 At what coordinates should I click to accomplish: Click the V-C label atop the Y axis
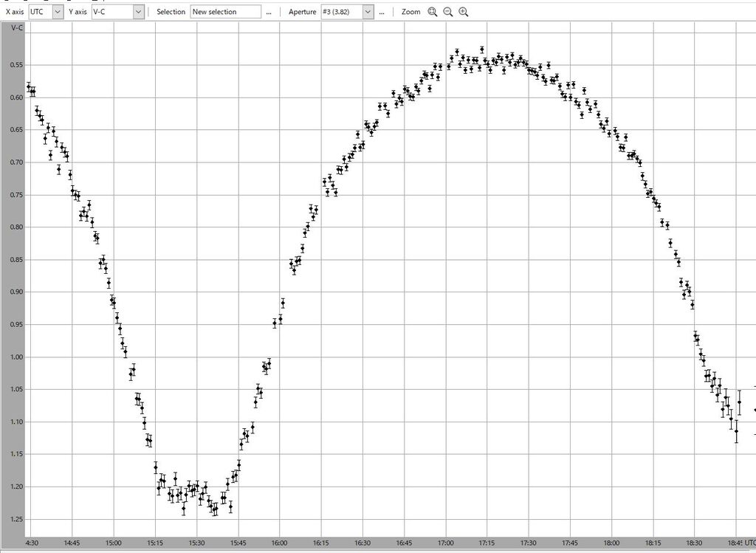point(17,27)
